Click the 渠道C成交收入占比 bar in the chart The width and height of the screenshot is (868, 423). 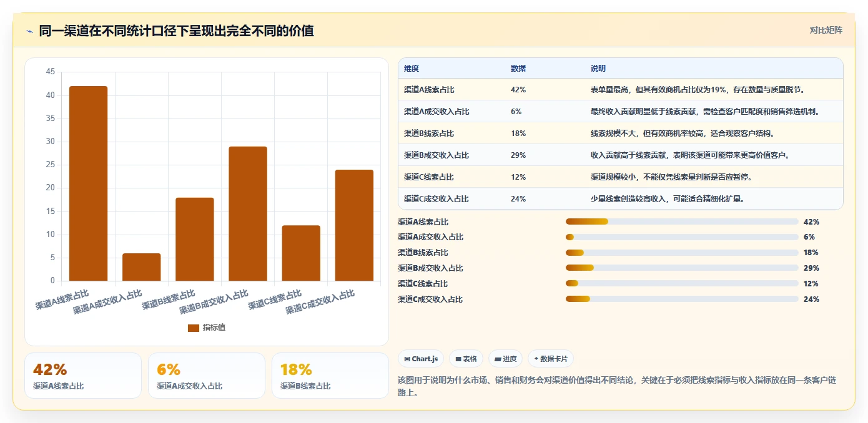pos(354,225)
